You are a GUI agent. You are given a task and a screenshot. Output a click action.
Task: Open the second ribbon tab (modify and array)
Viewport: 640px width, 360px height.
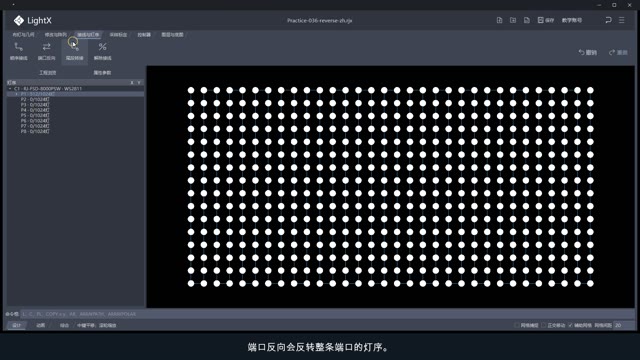click(56, 35)
